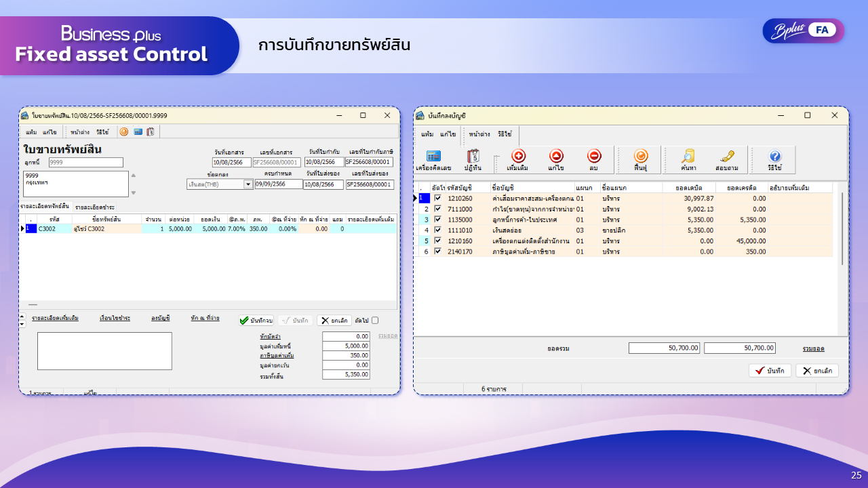Open the calculator icon in sale window toolbar
The width and height of the screenshot is (868, 488).
(x=138, y=132)
